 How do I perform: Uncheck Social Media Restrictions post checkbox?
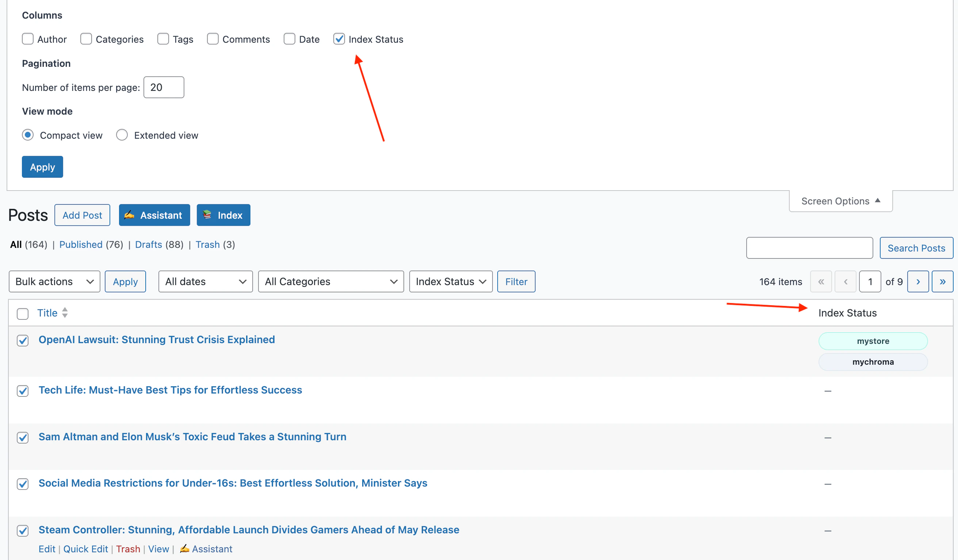pos(23,484)
